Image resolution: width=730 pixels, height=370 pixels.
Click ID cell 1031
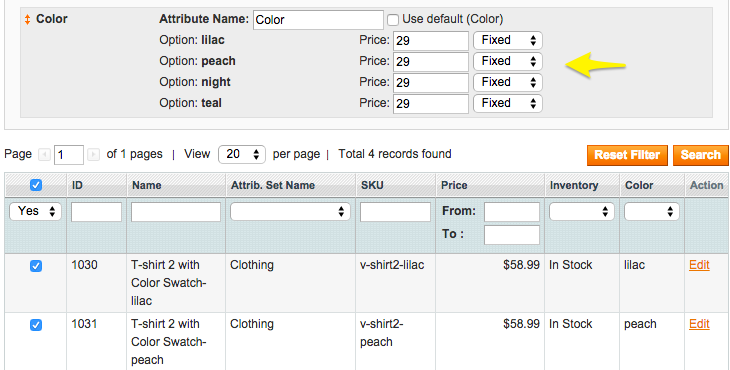[x=84, y=324]
